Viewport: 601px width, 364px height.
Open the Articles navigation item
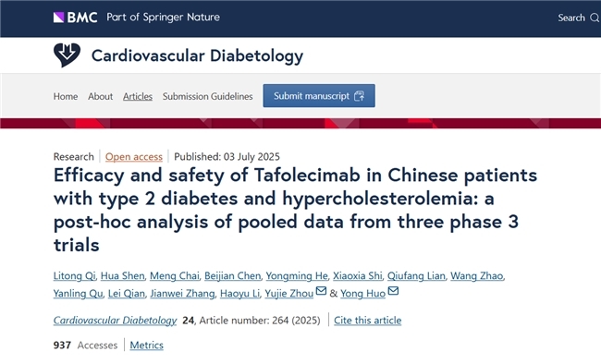(x=138, y=96)
